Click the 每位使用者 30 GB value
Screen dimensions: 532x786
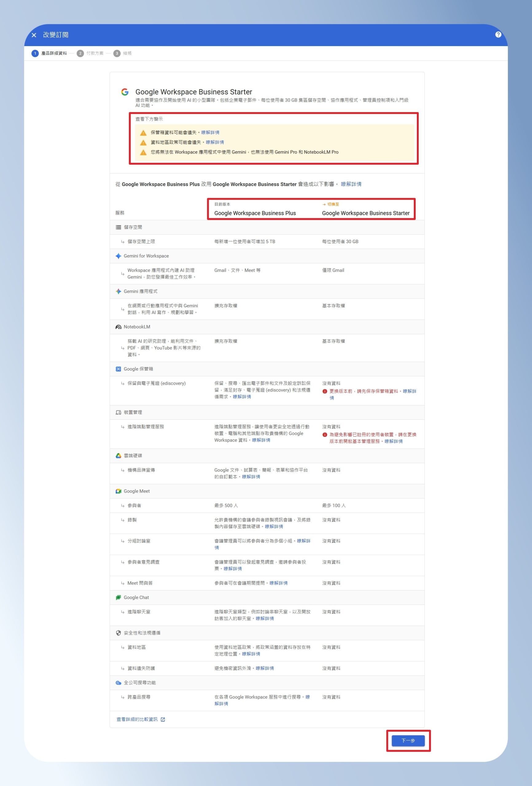point(340,242)
